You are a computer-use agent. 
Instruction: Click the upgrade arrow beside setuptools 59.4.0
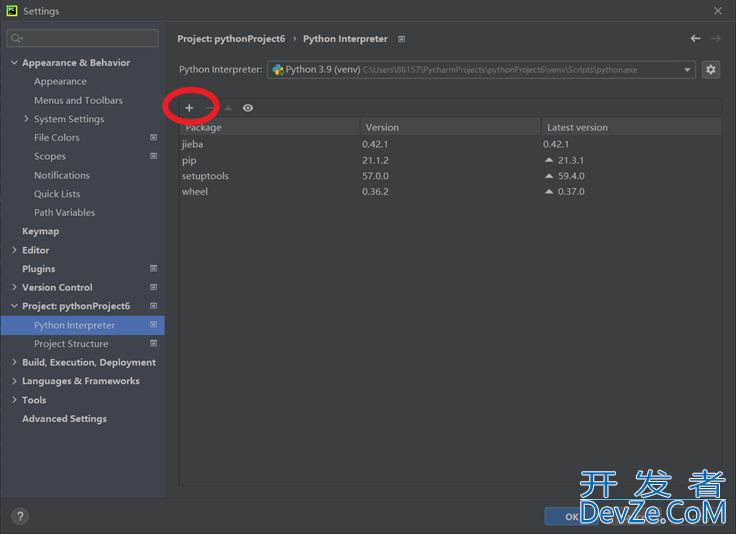[x=549, y=176]
